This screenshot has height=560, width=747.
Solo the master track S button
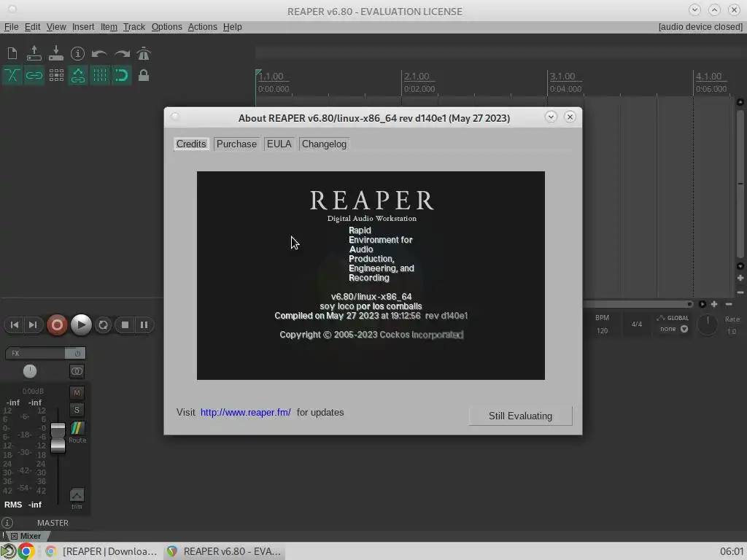click(77, 410)
